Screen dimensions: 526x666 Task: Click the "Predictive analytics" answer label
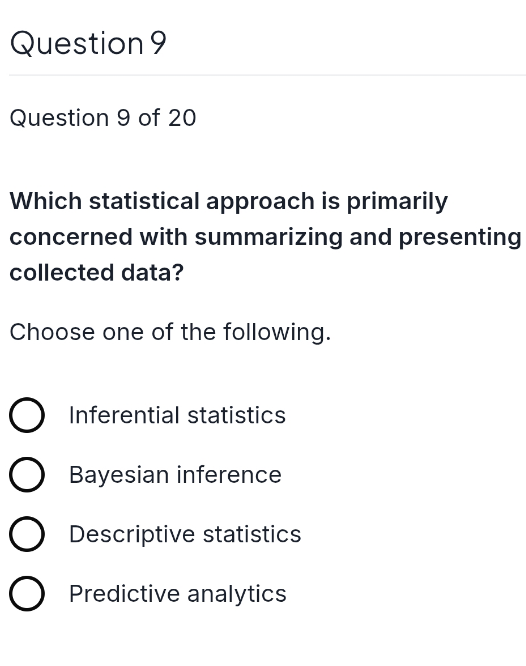(178, 594)
